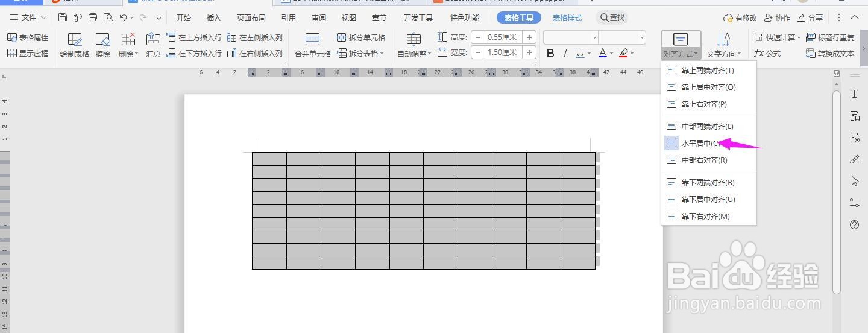Screen dimensions: 868x333
Task: Click Split Cells (拆分单元格)
Action: [x=361, y=37]
